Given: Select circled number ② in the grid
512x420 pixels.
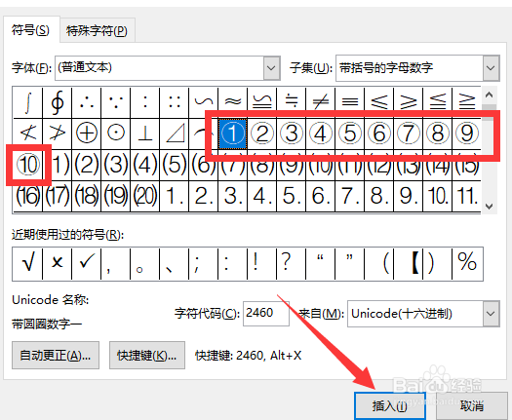Looking at the screenshot, I should (x=262, y=134).
